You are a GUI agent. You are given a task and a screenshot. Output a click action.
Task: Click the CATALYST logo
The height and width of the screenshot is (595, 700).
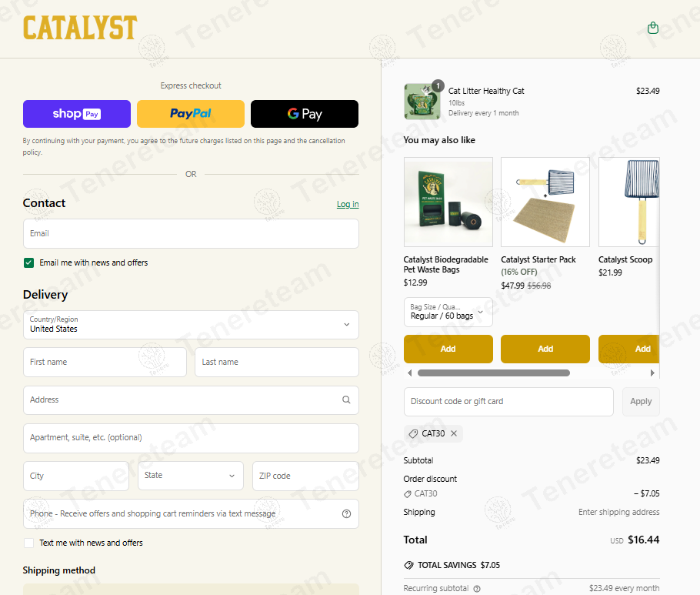[80, 28]
